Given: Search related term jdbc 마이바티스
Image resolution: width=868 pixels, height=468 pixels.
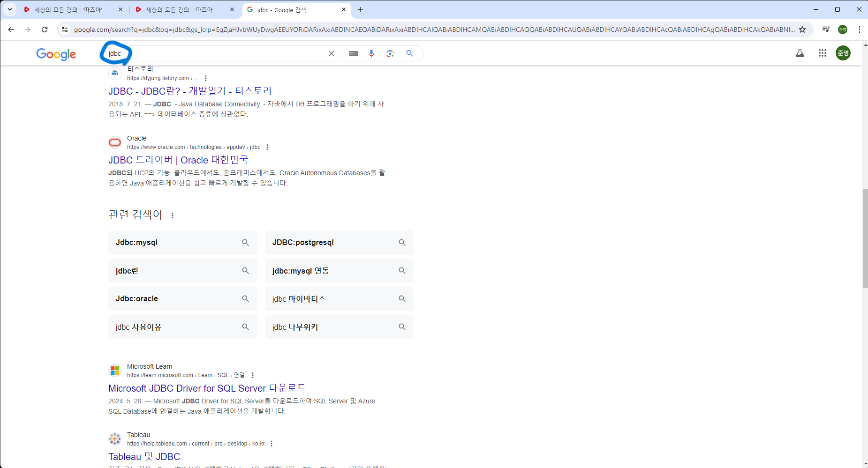Looking at the screenshot, I should pyautogui.click(x=340, y=299).
